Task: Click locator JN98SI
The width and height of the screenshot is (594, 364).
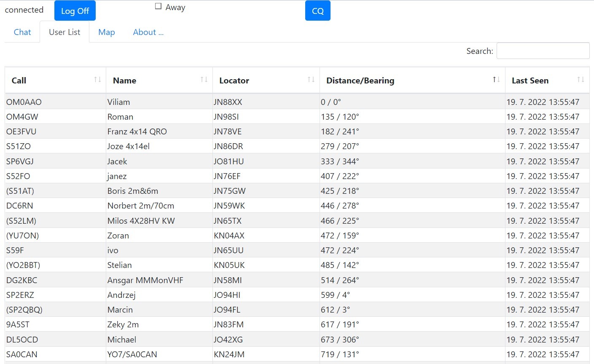Action: 226,117
